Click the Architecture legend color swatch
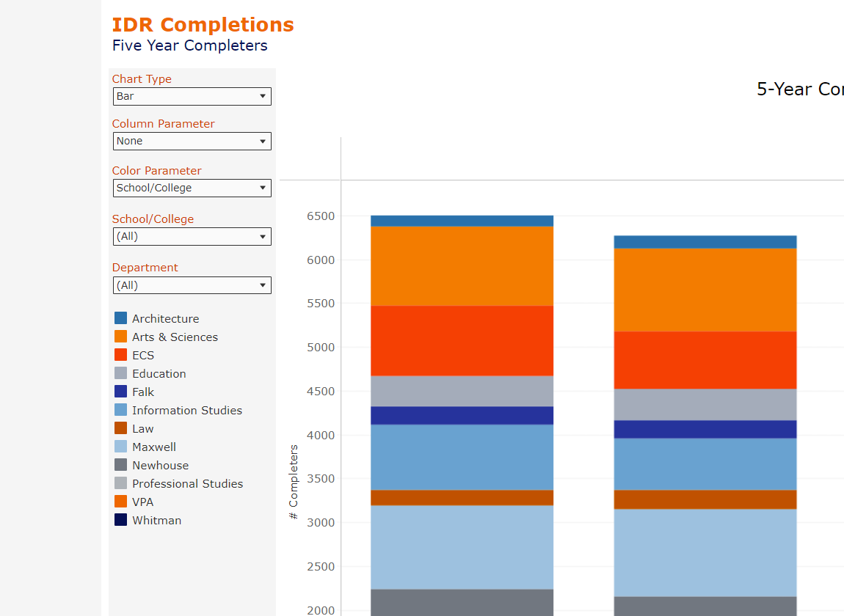Viewport: 844px width, 616px height. (120, 318)
